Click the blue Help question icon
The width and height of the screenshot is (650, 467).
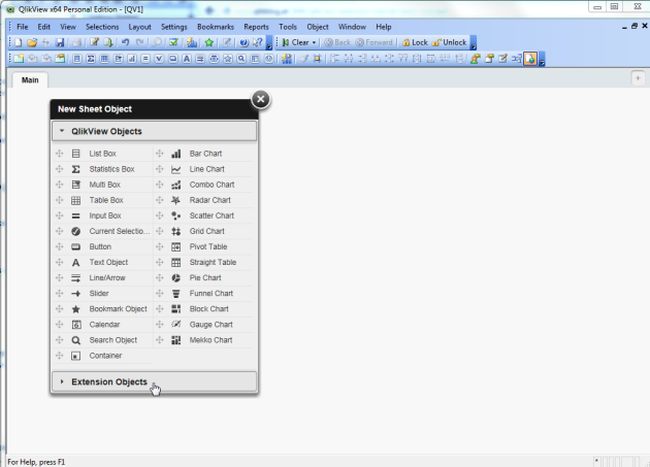[x=244, y=42]
